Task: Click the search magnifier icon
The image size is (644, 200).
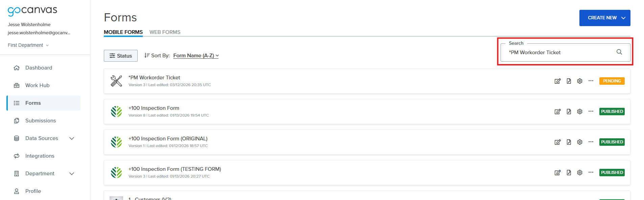Action: click(619, 52)
